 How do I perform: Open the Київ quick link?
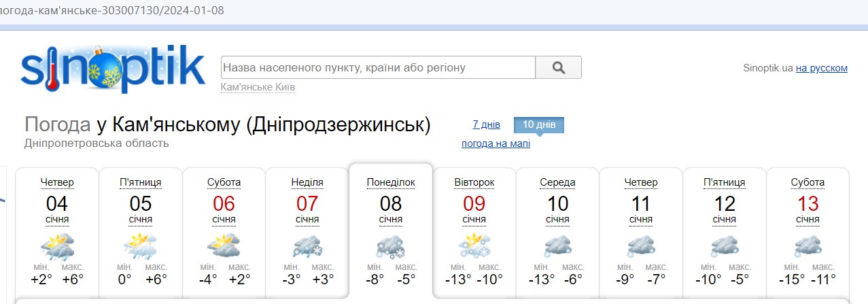[285, 87]
